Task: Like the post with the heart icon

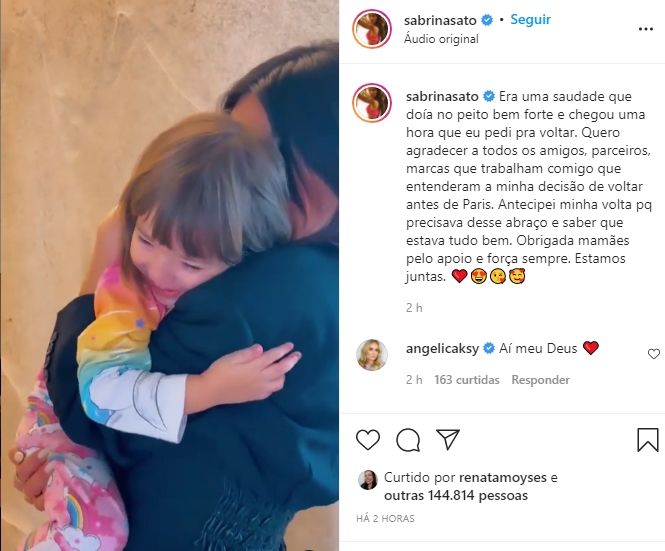Action: [367, 439]
